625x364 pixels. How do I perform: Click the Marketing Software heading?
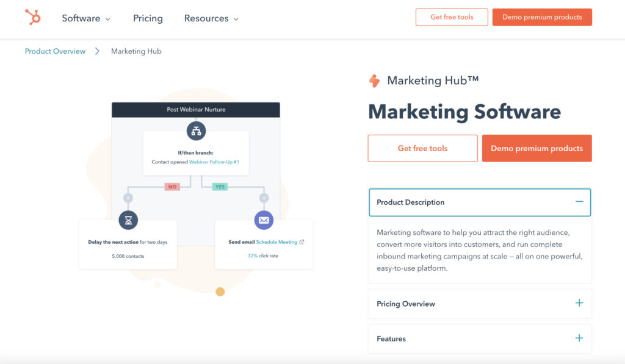464,112
